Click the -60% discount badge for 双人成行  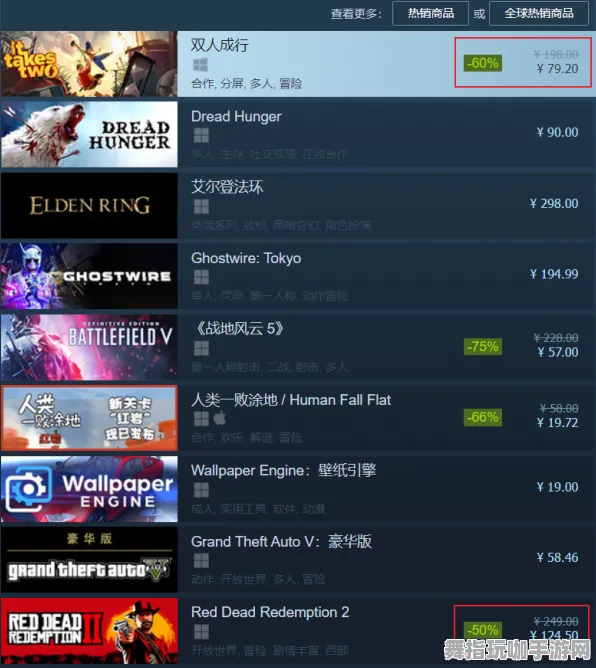click(483, 63)
